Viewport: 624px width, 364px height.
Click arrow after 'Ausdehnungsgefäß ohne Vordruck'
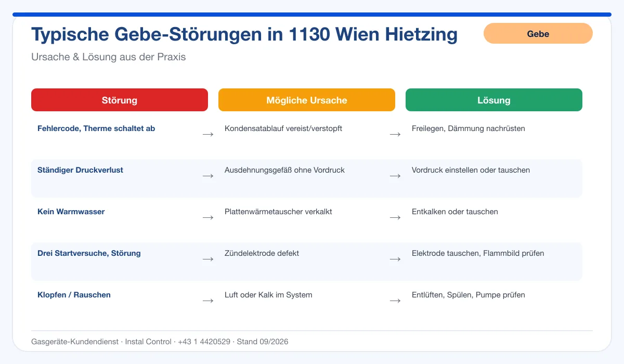(x=395, y=176)
